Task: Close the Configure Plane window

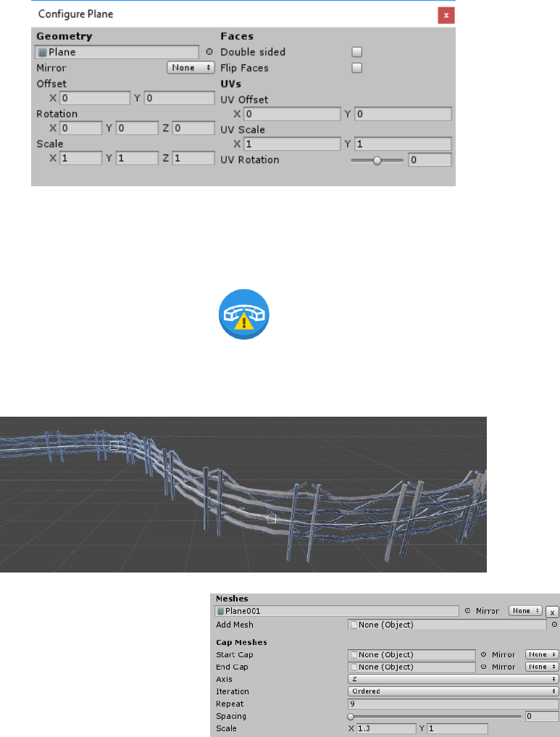Action: click(x=446, y=15)
